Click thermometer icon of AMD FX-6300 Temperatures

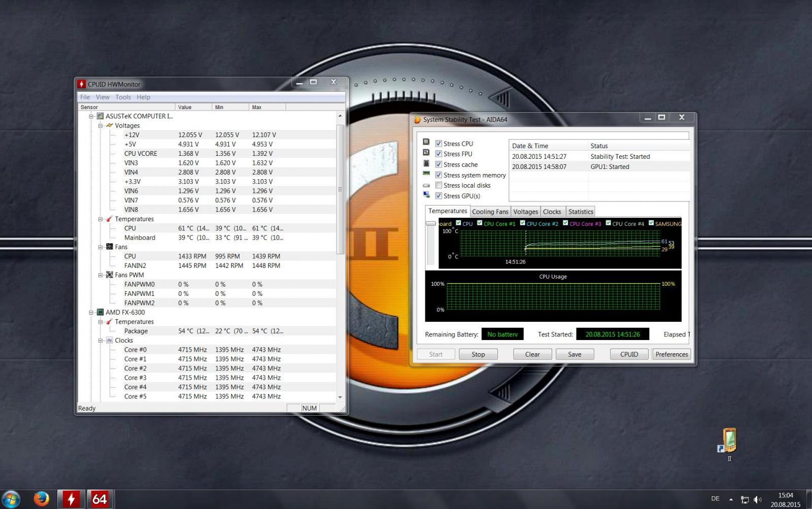pyautogui.click(x=109, y=322)
